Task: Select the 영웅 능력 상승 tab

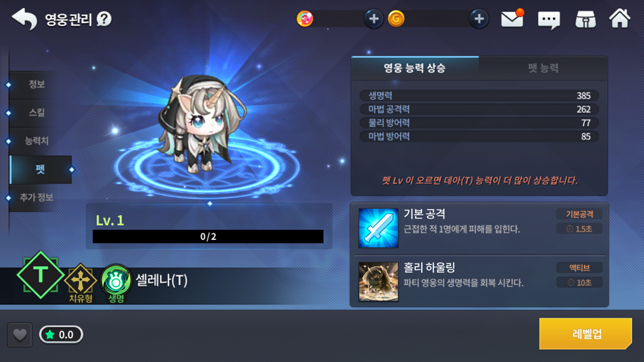Action: point(415,68)
